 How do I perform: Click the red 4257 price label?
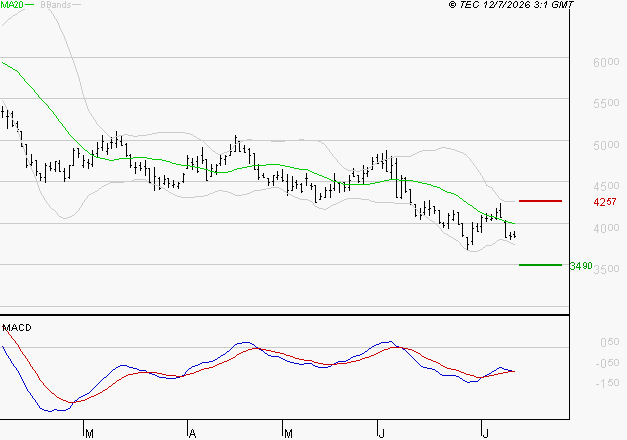605,202
